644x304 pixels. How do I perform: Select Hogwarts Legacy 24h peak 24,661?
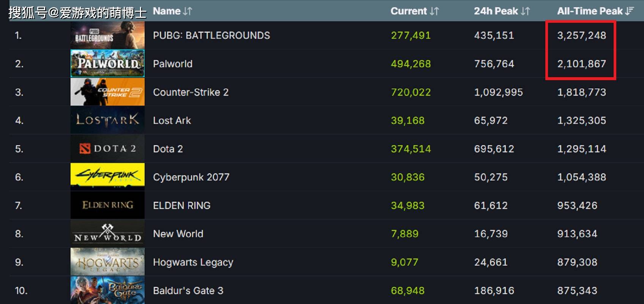(x=491, y=262)
